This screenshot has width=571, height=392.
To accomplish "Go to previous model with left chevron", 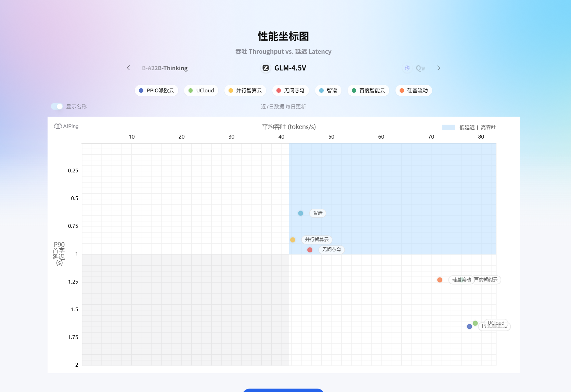I will click(128, 68).
